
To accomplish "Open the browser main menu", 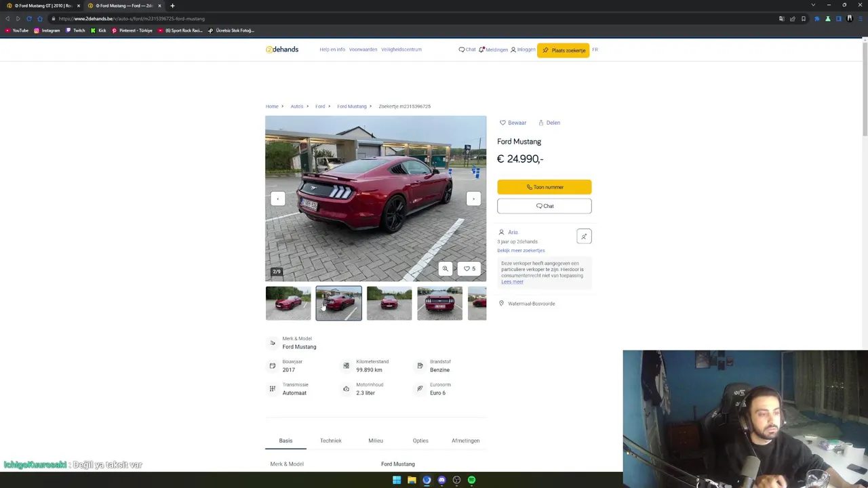I will [860, 18].
